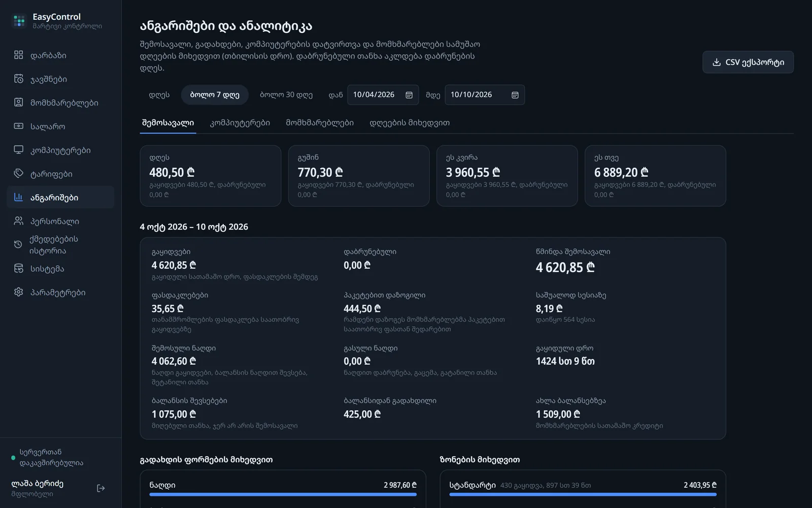Click the ეს კვირა 3 960,55 ₾ card

click(507, 176)
